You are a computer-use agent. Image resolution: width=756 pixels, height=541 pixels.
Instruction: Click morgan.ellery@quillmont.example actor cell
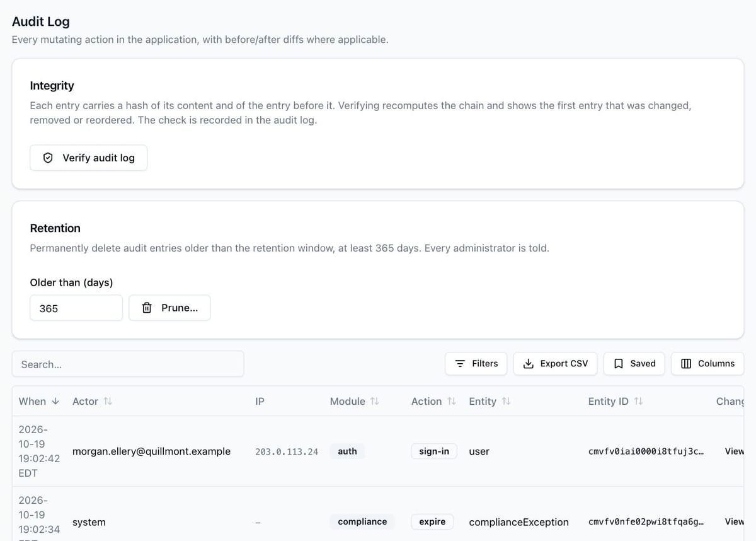point(151,451)
